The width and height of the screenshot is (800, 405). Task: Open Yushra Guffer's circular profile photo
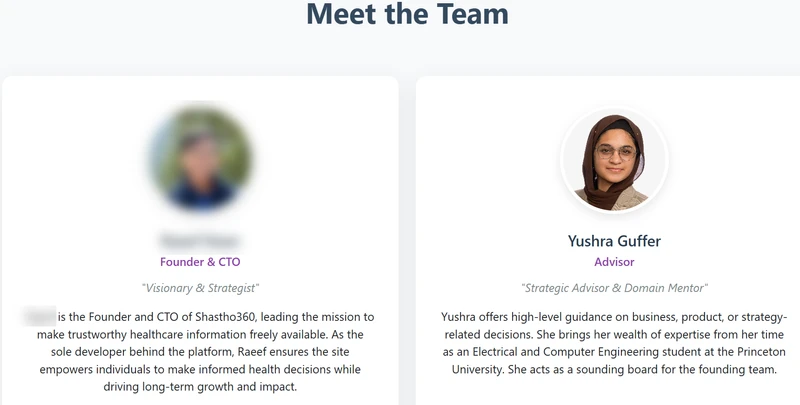pyautogui.click(x=614, y=161)
